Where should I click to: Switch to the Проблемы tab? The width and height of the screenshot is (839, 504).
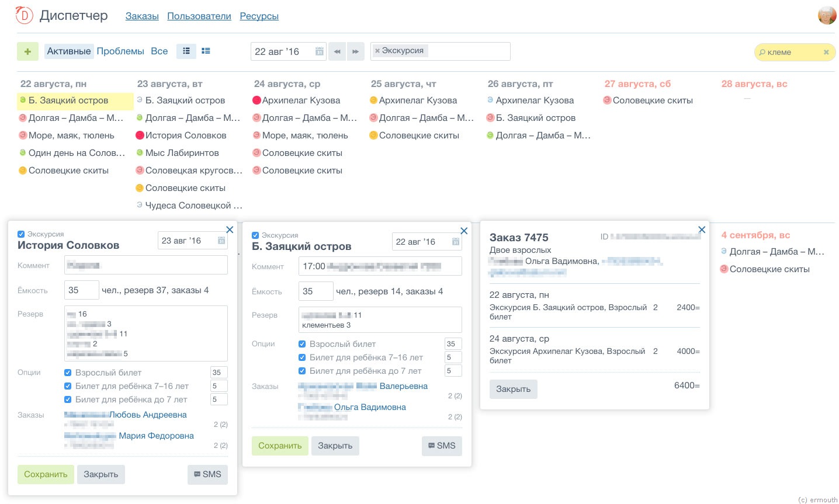[120, 51]
